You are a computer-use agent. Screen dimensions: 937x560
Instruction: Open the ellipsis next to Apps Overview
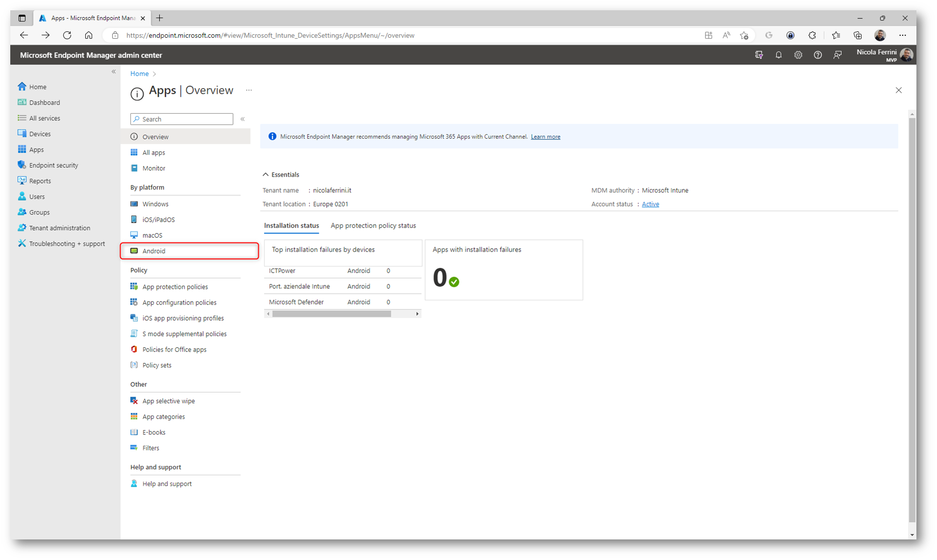(249, 90)
